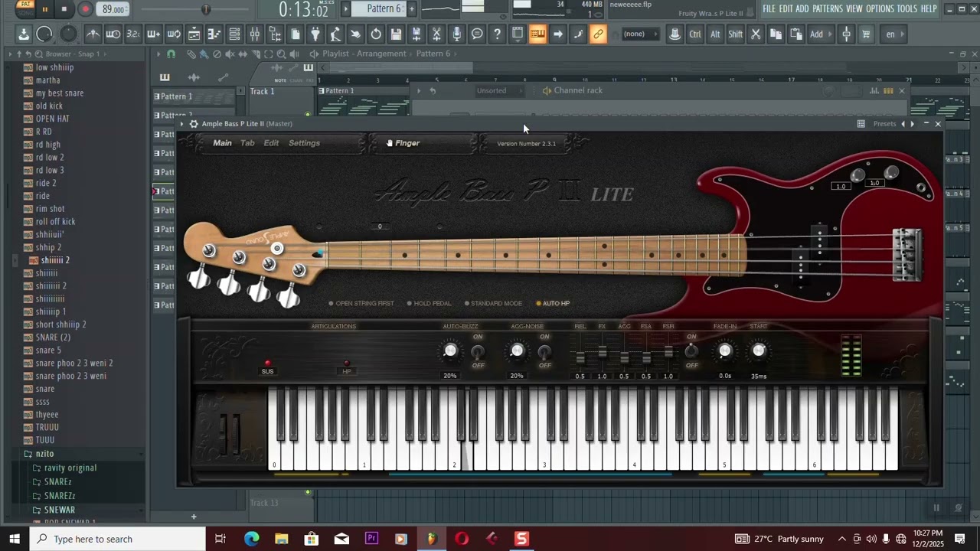Open the Ample Bass plugin options gear

point(194,124)
